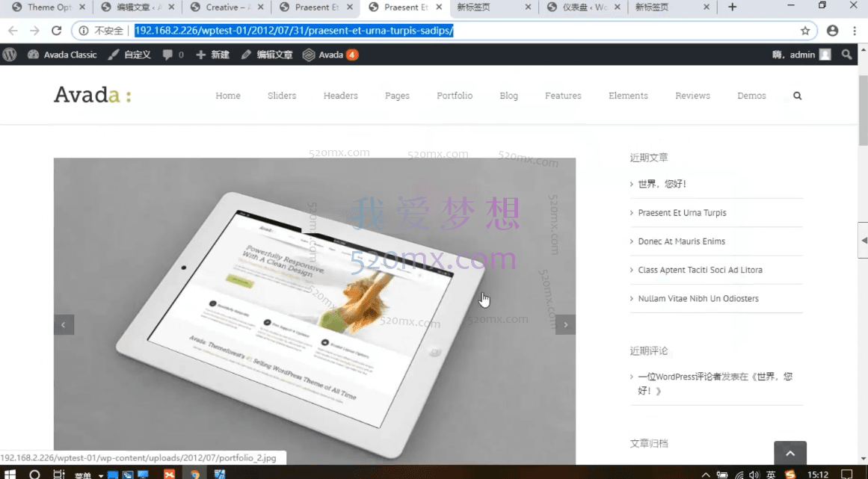This screenshot has height=479, width=868.
Task: Open the site search magnifier in navigation
Action: 797,96
